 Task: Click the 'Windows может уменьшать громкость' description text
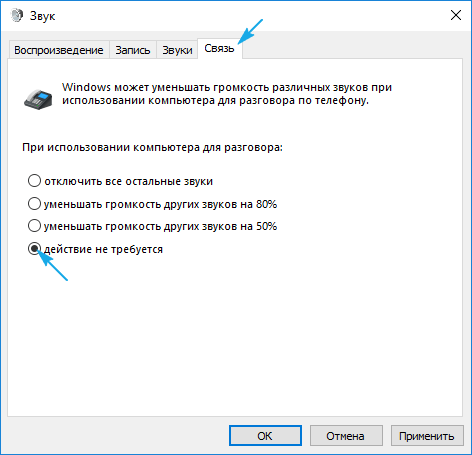(x=227, y=94)
